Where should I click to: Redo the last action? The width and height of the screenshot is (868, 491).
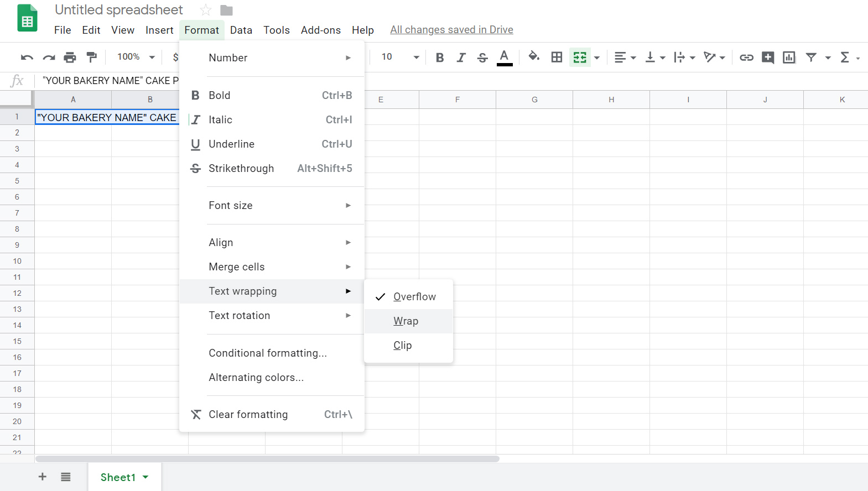[49, 57]
